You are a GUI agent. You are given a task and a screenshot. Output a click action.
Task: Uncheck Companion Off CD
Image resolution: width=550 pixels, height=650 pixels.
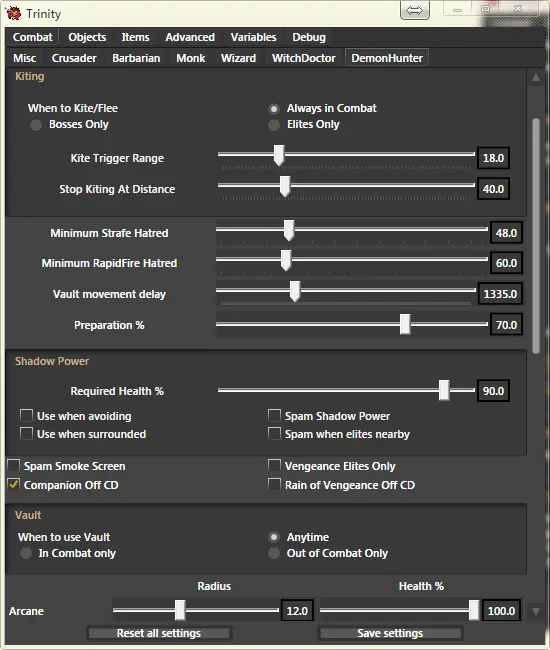coord(14,484)
